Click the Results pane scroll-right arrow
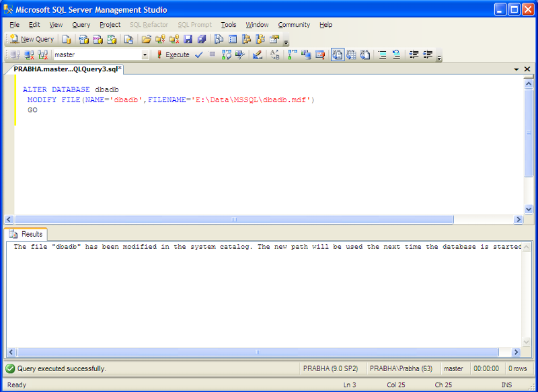 [x=516, y=352]
